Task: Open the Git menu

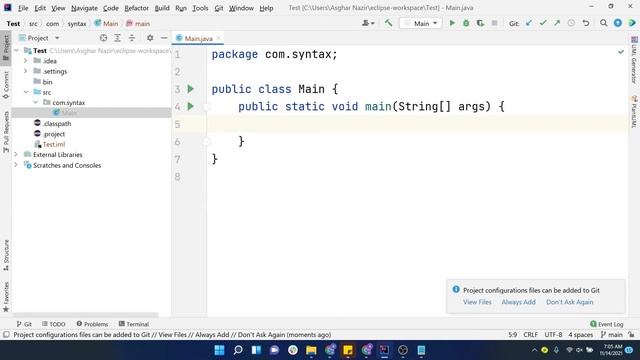Action: (219, 8)
